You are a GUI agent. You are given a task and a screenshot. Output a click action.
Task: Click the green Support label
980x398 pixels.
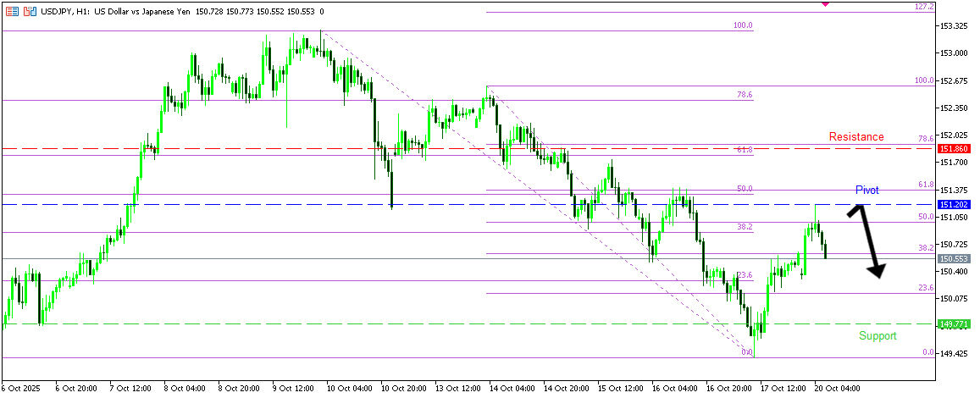[x=877, y=336]
